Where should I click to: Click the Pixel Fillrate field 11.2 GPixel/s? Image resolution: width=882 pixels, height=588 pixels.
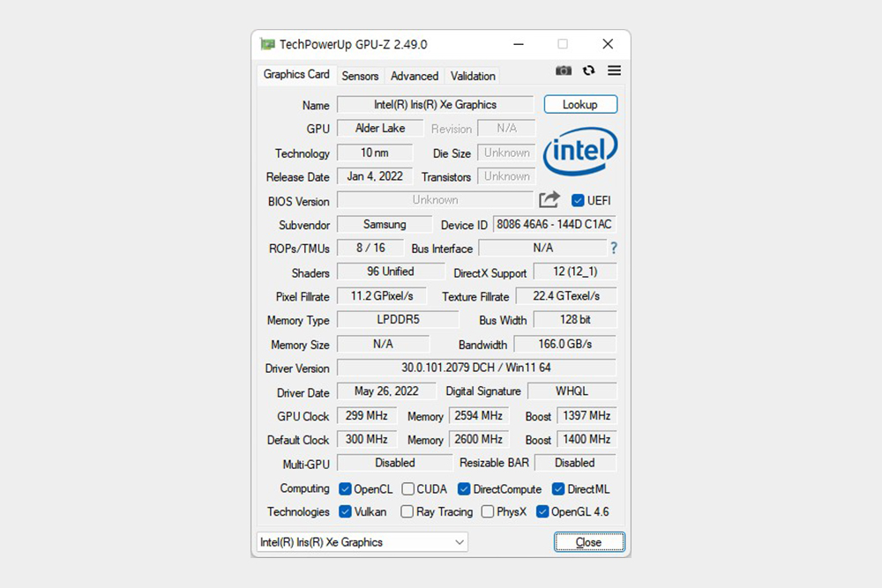(382, 295)
